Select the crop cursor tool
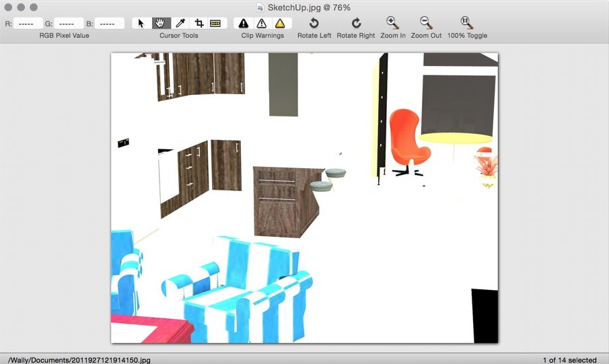 pyautogui.click(x=199, y=24)
